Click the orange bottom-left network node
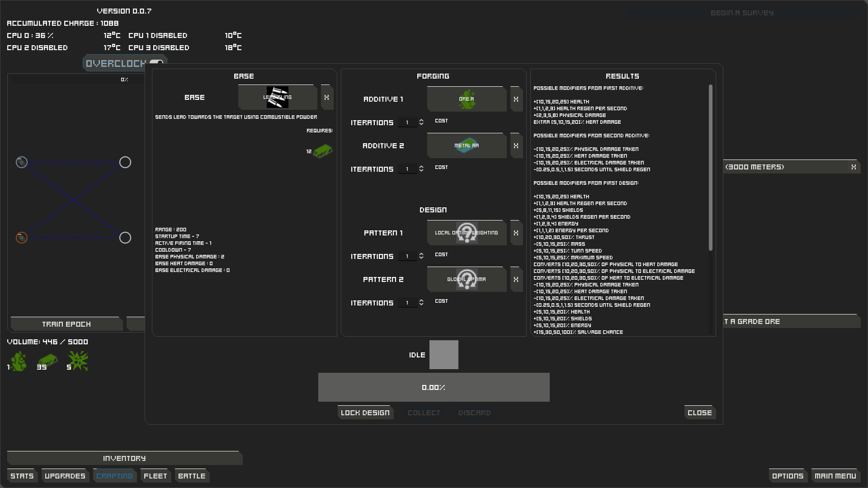The height and width of the screenshot is (488, 868). tap(22, 238)
